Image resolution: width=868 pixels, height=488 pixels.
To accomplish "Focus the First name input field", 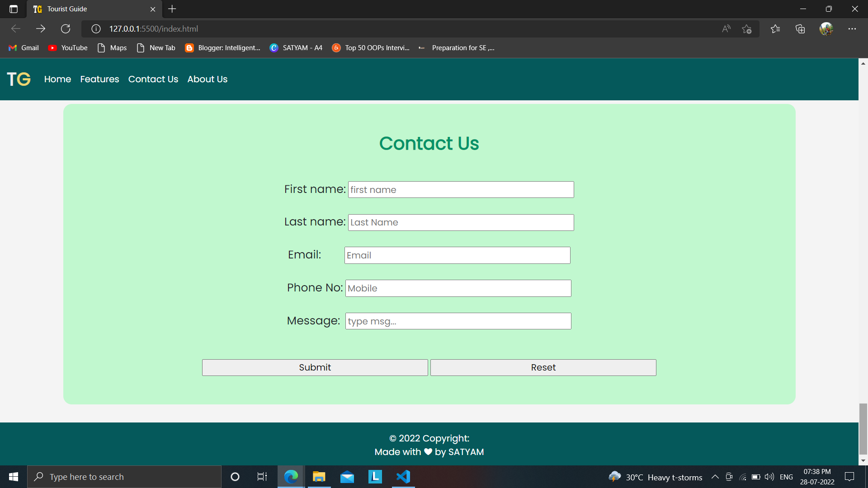I will [461, 190].
